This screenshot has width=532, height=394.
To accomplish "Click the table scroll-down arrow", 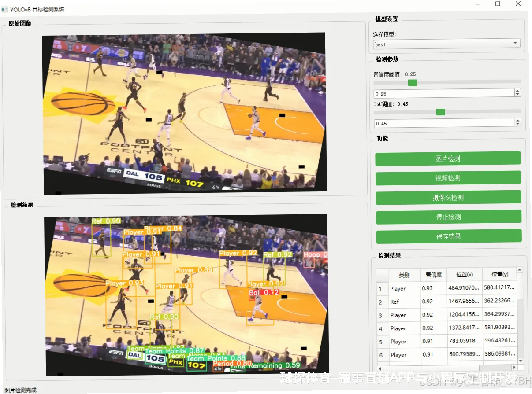I will pos(520,361).
